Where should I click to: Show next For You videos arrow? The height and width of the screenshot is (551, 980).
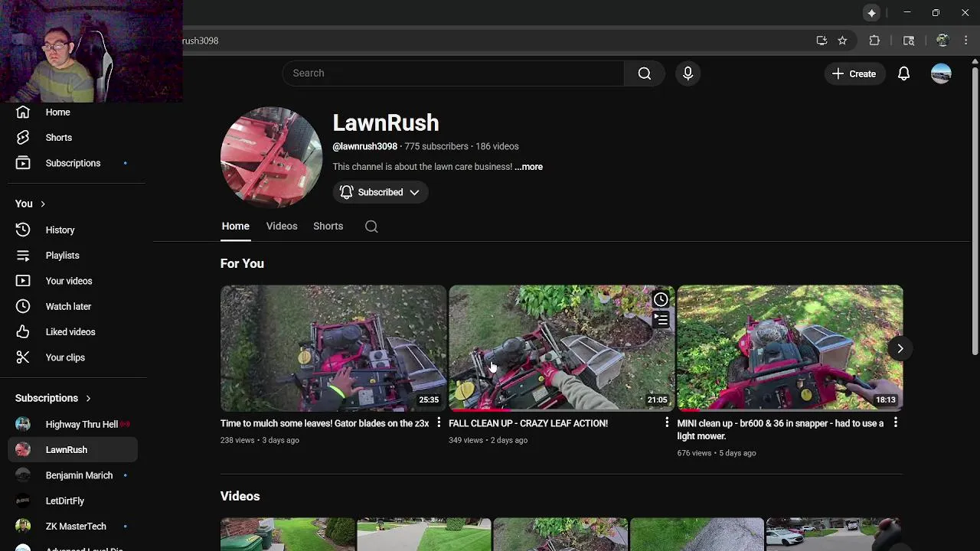tap(900, 348)
